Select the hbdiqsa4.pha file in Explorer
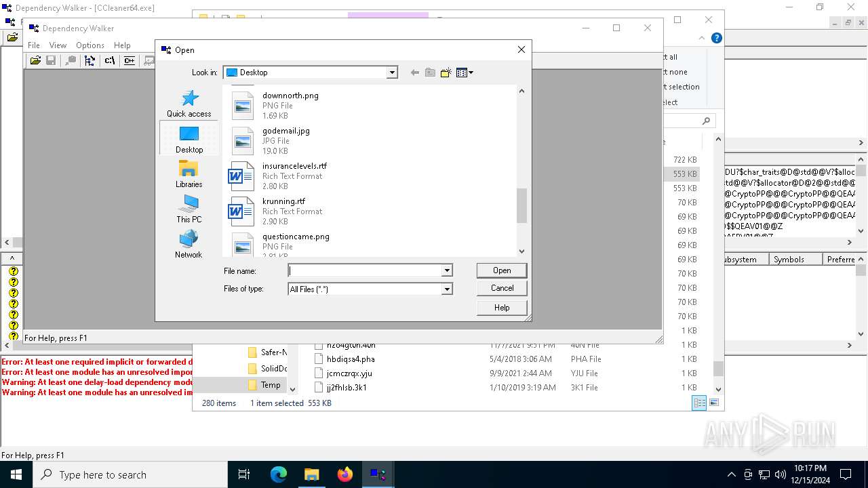 click(x=351, y=359)
